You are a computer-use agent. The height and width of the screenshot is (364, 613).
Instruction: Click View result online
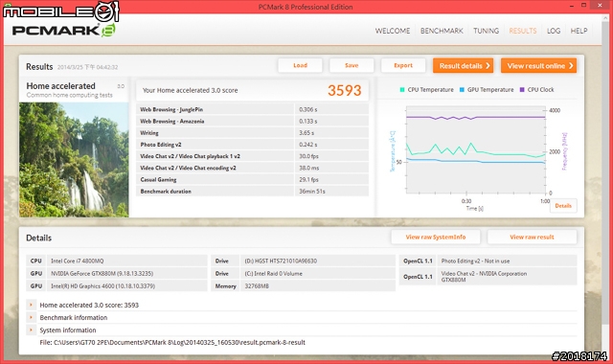pos(538,66)
